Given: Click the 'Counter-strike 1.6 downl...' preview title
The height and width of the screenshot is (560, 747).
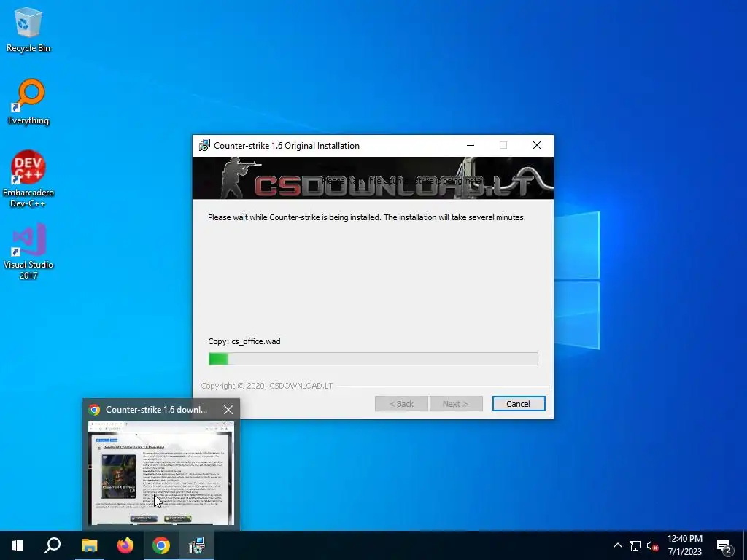Looking at the screenshot, I should click(x=156, y=410).
